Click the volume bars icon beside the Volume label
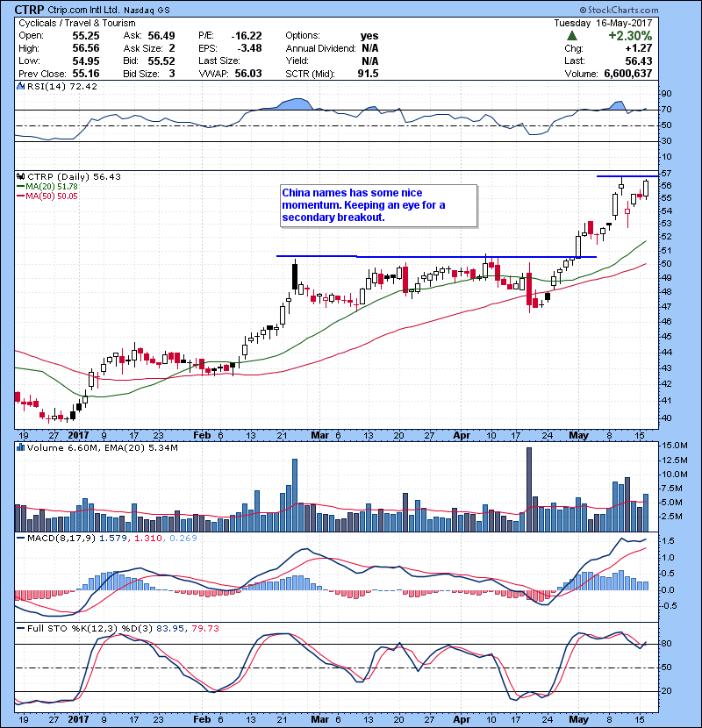Screen dimensions: 702x728 [20, 447]
